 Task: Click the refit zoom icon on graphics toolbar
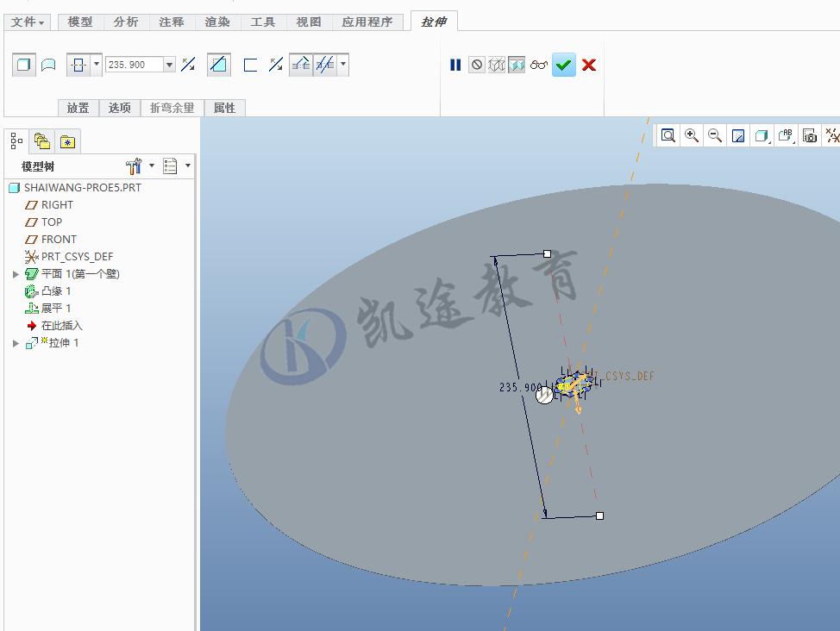click(x=668, y=135)
